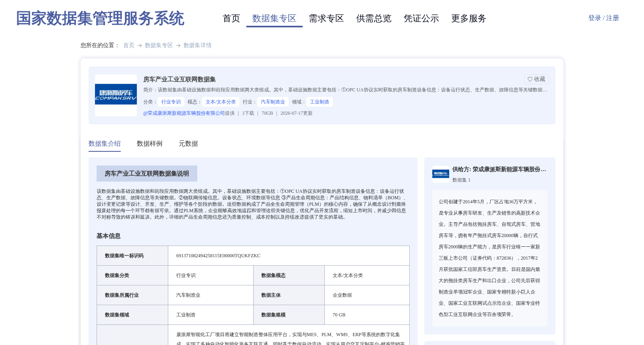Click 数据集分类 table label cell
Image resolution: width=644 pixels, height=345 pixels.
[132, 275]
